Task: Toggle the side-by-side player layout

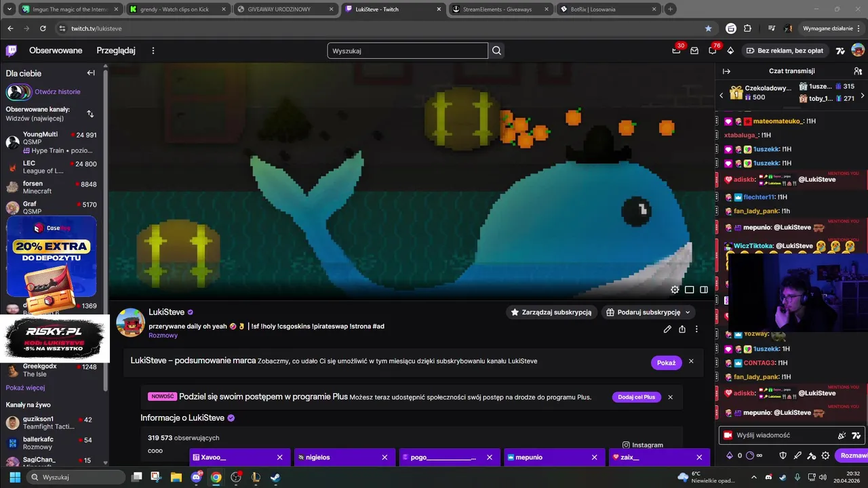Action: 704,289
